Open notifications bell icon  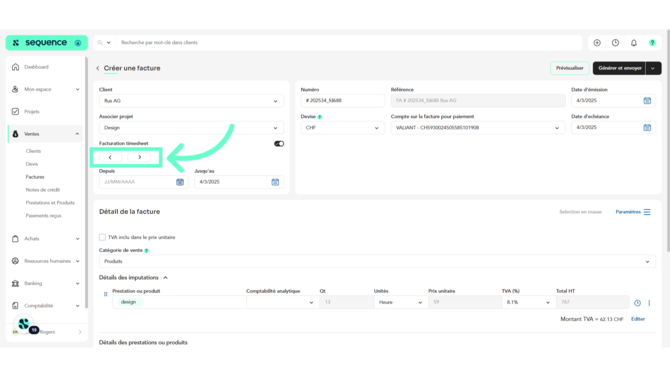[634, 43]
